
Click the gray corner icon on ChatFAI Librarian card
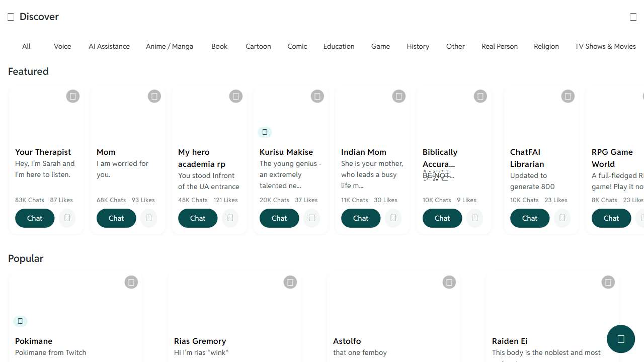(x=568, y=96)
